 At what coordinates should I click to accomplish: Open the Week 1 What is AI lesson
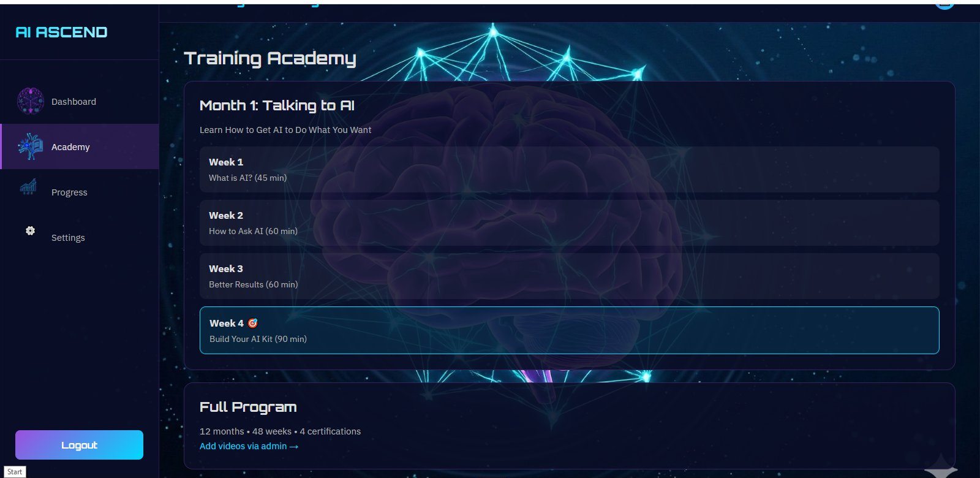pos(569,170)
